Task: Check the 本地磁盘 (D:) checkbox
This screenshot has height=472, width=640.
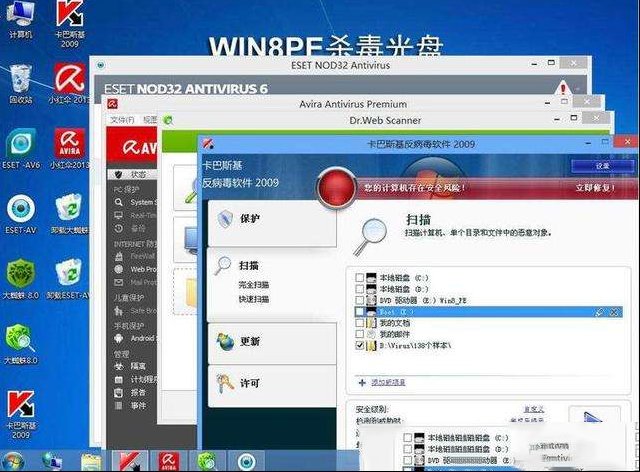Action: [x=359, y=289]
